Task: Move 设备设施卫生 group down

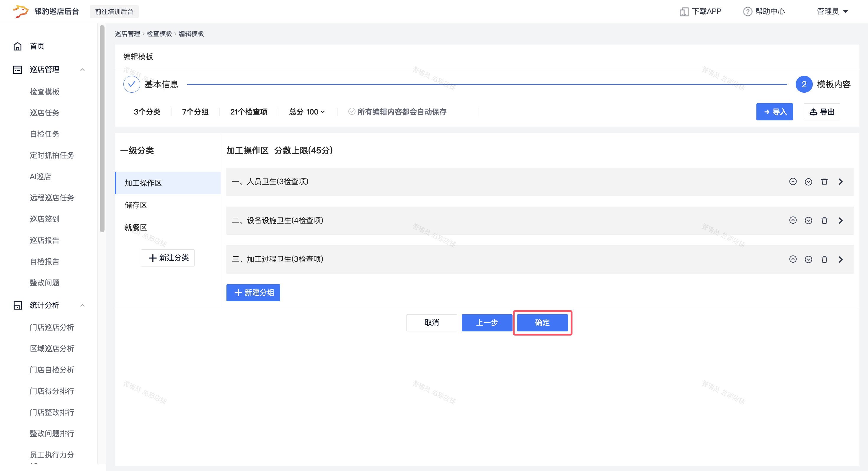Action: pos(808,220)
